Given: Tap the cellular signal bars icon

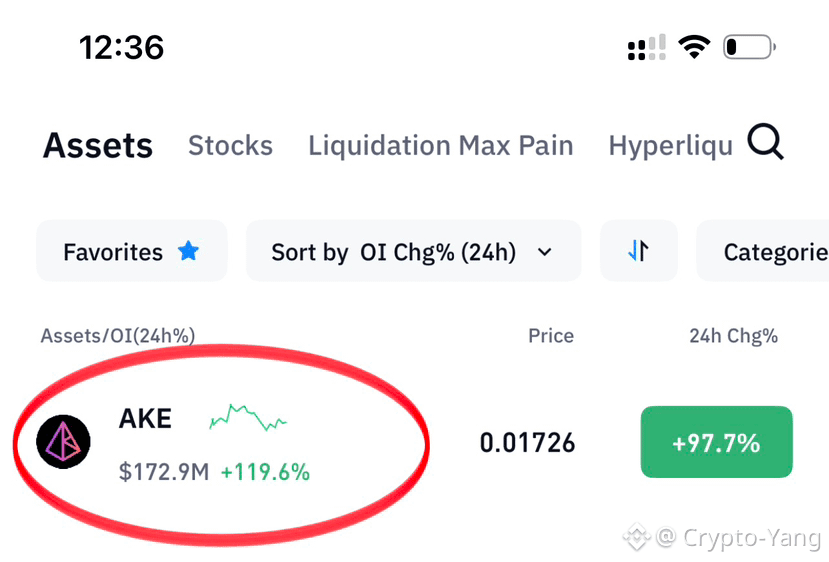Looking at the screenshot, I should [x=647, y=48].
